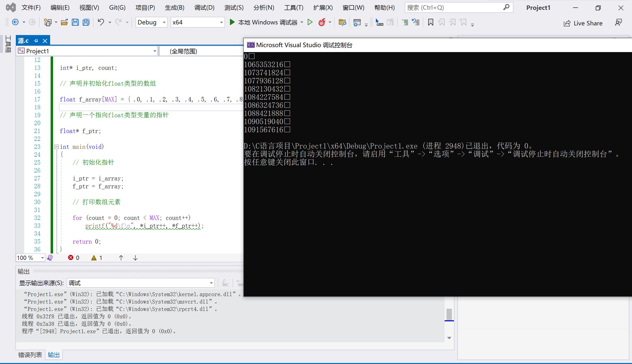The height and width of the screenshot is (364, 632).
Task: Click the Redo arrow icon
Action: (x=118, y=22)
